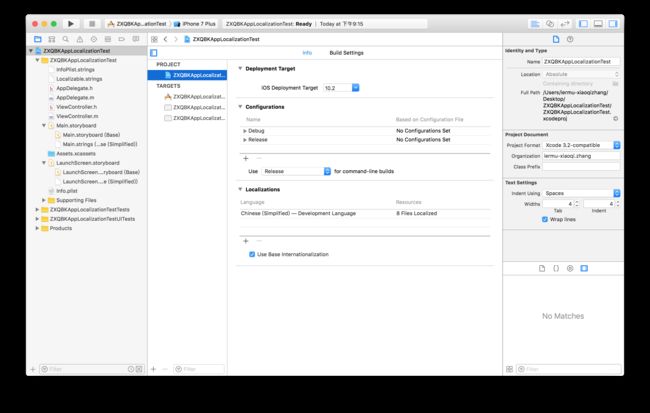Open Info.plist file
Image resolution: width=650 pixels, height=413 pixels.
(x=66, y=191)
